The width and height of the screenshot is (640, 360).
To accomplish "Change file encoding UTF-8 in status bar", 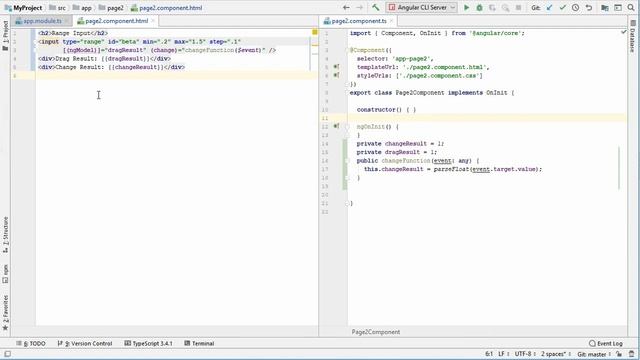I will point(524,354).
